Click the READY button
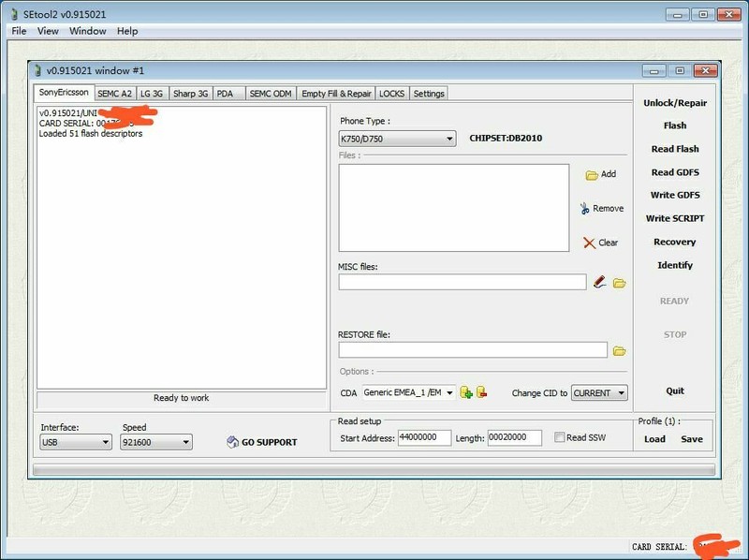The image size is (749, 560). [674, 301]
